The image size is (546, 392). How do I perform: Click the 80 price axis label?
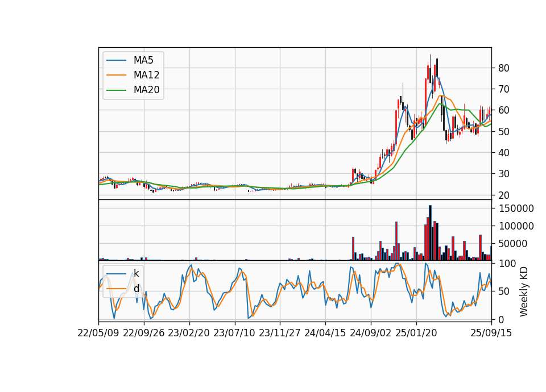click(503, 68)
